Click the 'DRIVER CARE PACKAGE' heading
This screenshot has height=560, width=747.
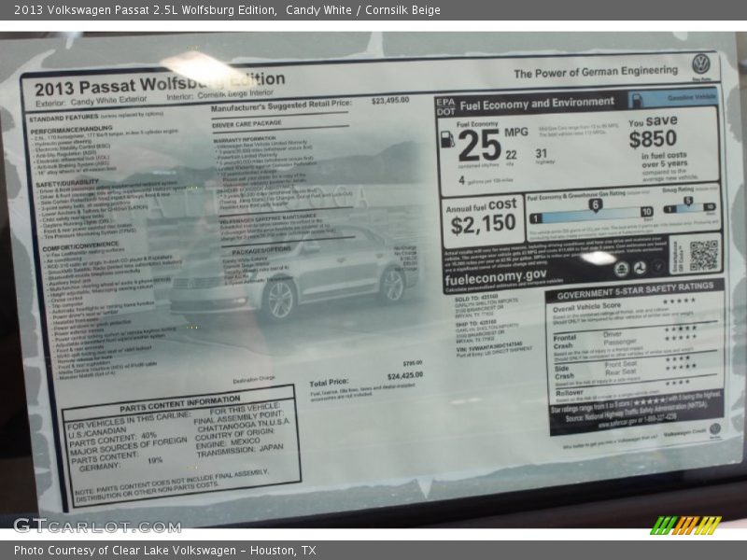point(247,123)
